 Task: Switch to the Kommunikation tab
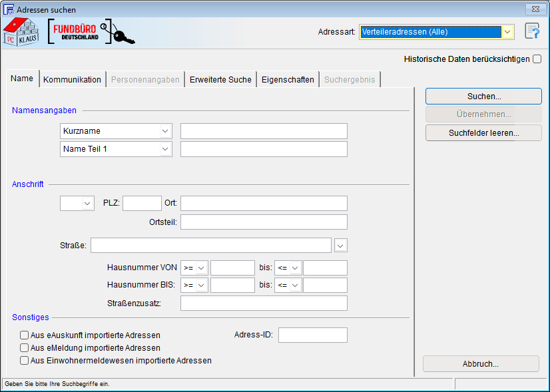tap(72, 80)
